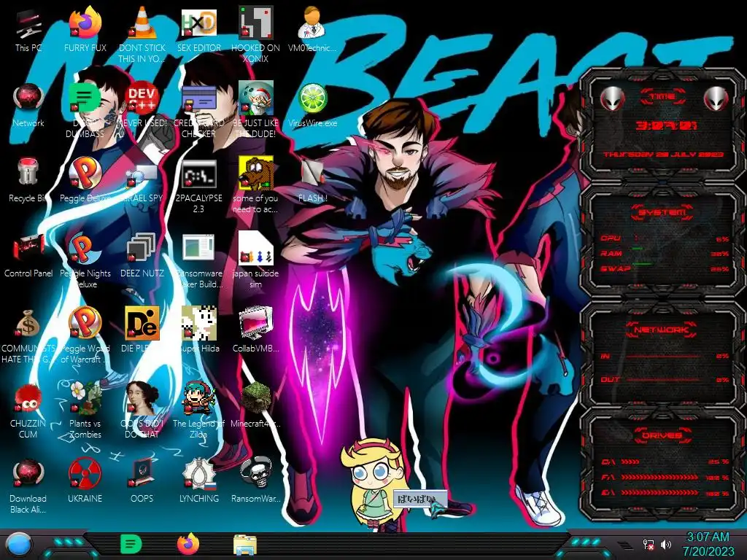Launch the HOOKED ON XONIX game icon
747x560 pixels.
click(255, 23)
